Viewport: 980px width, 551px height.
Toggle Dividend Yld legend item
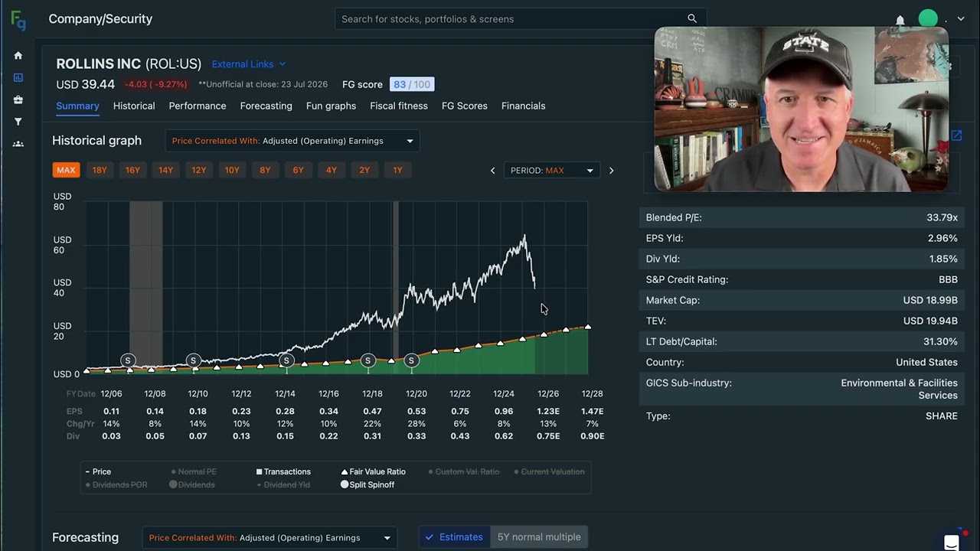283,485
